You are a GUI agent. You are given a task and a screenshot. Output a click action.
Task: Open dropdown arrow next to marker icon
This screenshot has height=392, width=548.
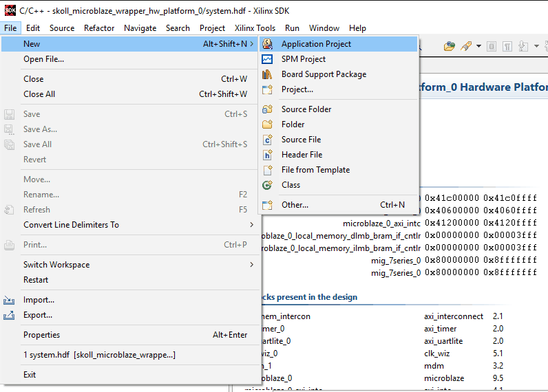[478, 47]
